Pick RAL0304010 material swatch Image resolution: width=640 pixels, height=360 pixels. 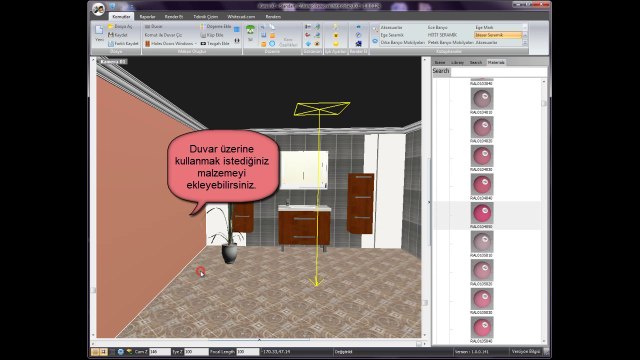tap(482, 99)
